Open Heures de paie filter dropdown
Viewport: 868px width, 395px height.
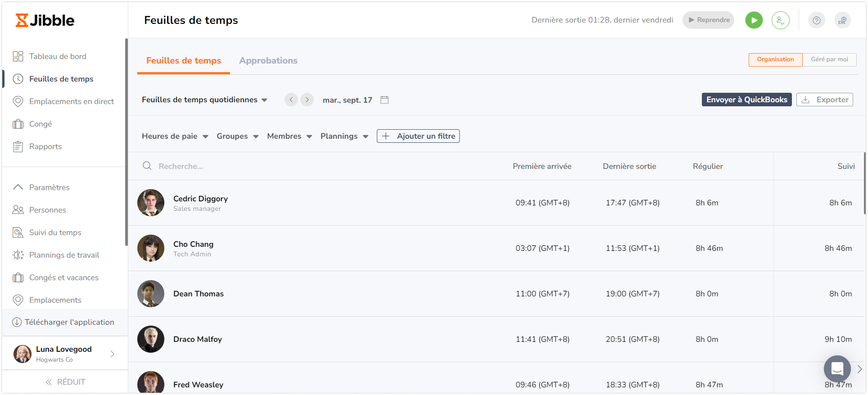pos(175,136)
